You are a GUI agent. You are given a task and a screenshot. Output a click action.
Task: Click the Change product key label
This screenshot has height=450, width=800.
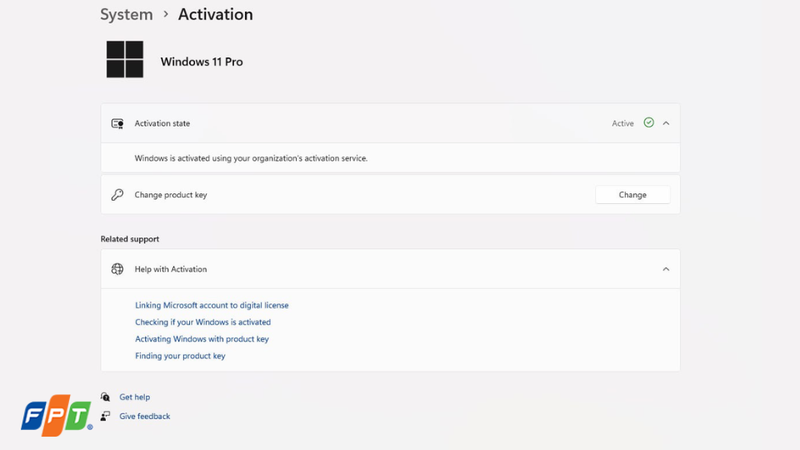pyautogui.click(x=171, y=195)
